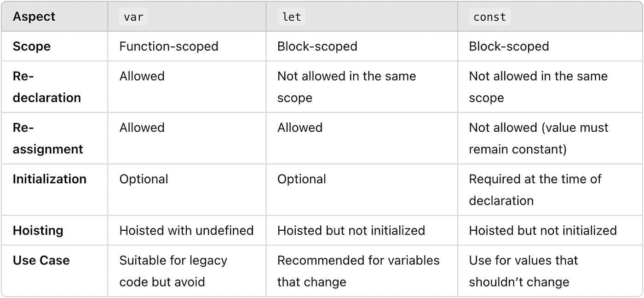This screenshot has width=644, height=298.
Task: Click the "Initialization" row label
Action: point(50,179)
